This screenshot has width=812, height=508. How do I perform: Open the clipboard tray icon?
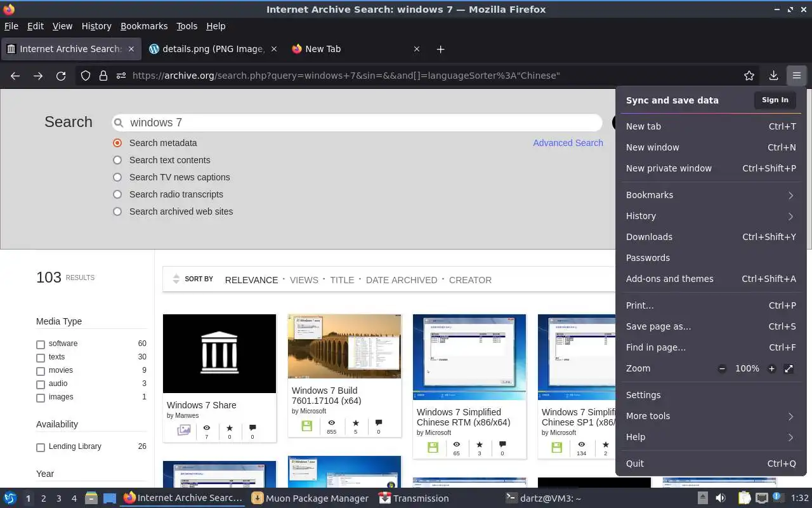(x=744, y=498)
